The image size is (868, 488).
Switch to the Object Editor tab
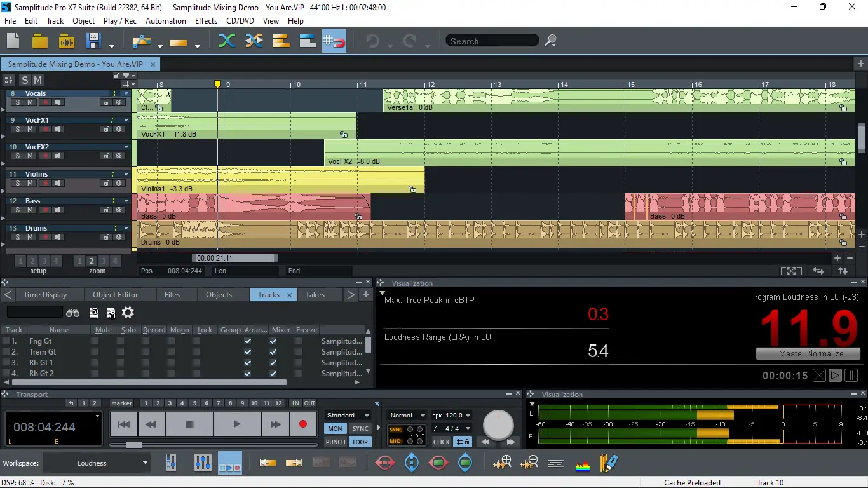click(x=115, y=295)
